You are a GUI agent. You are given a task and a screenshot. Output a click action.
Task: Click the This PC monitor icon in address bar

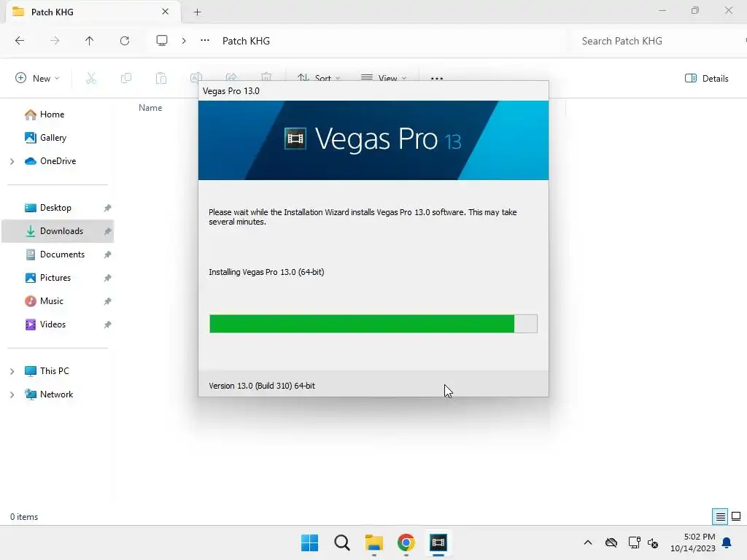pos(162,41)
